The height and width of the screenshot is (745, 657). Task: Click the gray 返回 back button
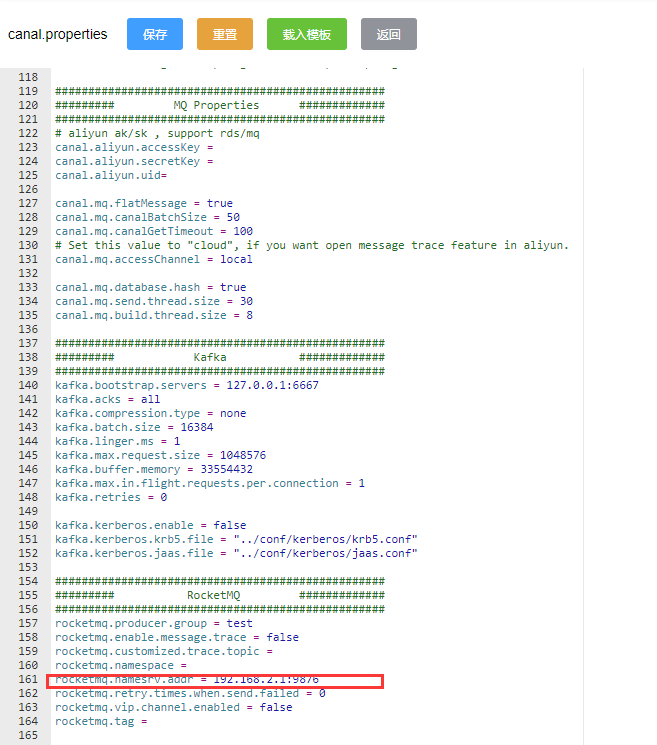point(389,34)
